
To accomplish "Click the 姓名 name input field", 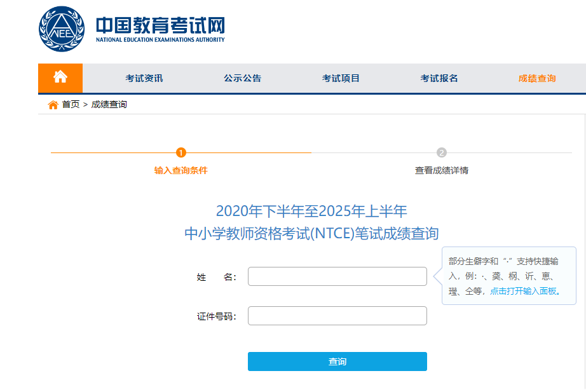I will (x=337, y=276).
